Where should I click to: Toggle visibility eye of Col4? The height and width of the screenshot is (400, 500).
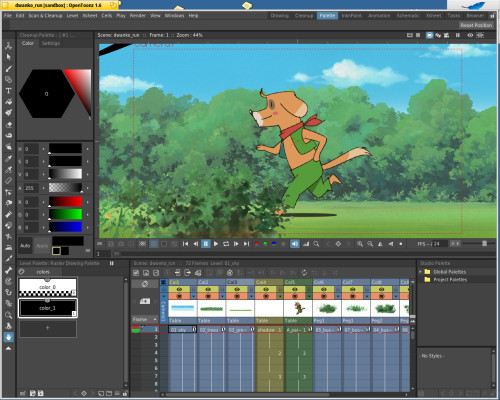pyautogui.click(x=266, y=289)
